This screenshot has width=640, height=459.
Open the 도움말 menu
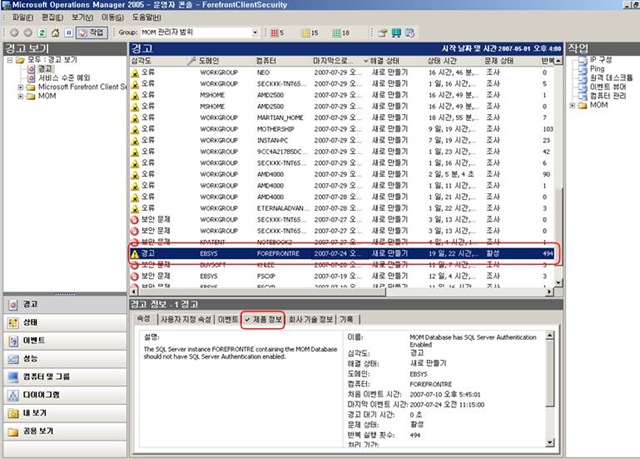click(146, 18)
